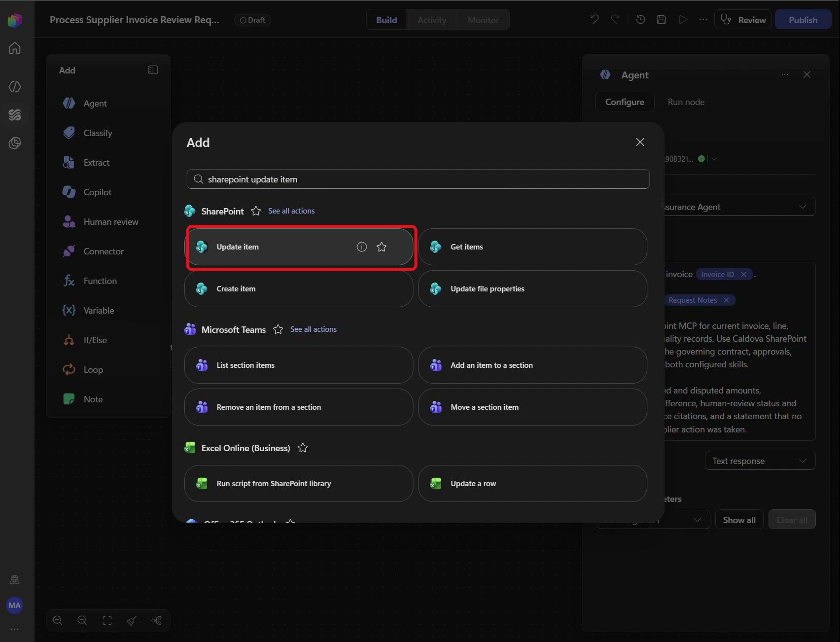The image size is (840, 642).
Task: Select the Get items SharePoint action
Action: click(x=532, y=247)
